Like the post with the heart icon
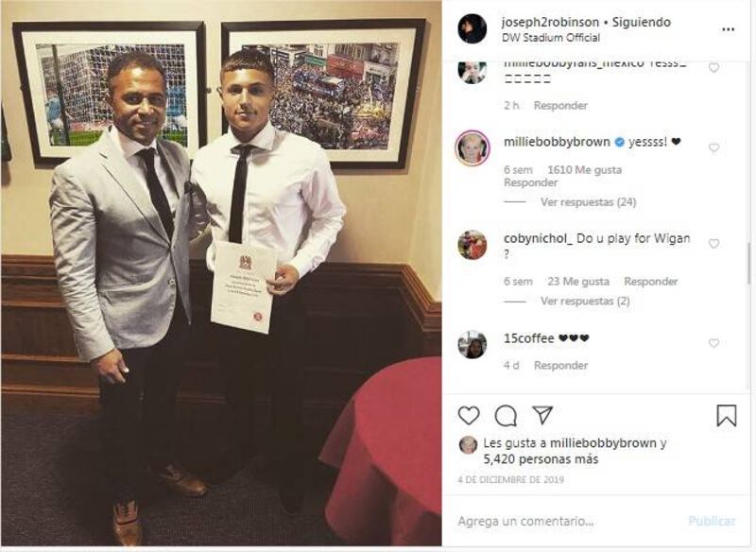Image resolution: width=756 pixels, height=552 pixels. tap(469, 416)
